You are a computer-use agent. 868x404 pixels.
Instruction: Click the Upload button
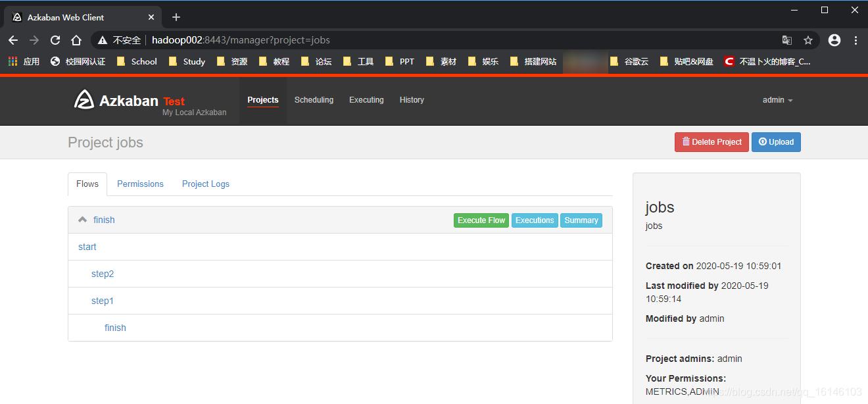point(776,142)
